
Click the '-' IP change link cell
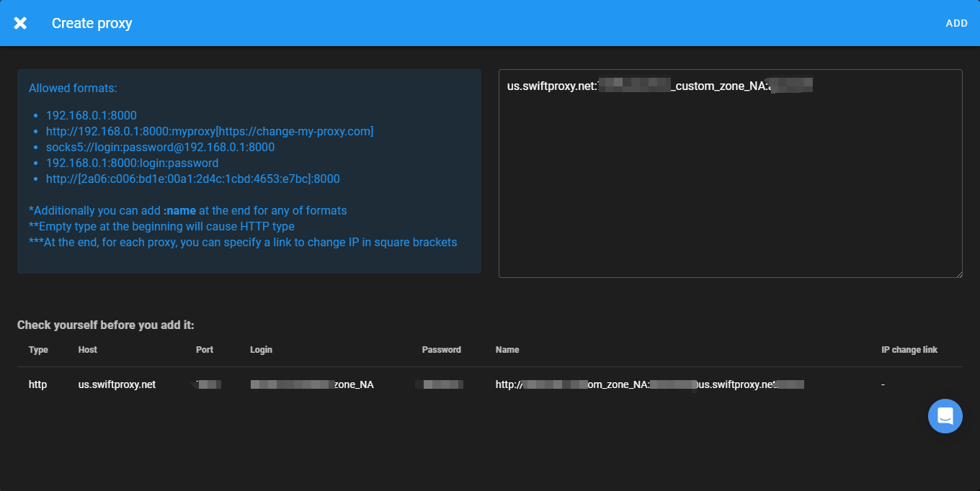[x=883, y=384]
